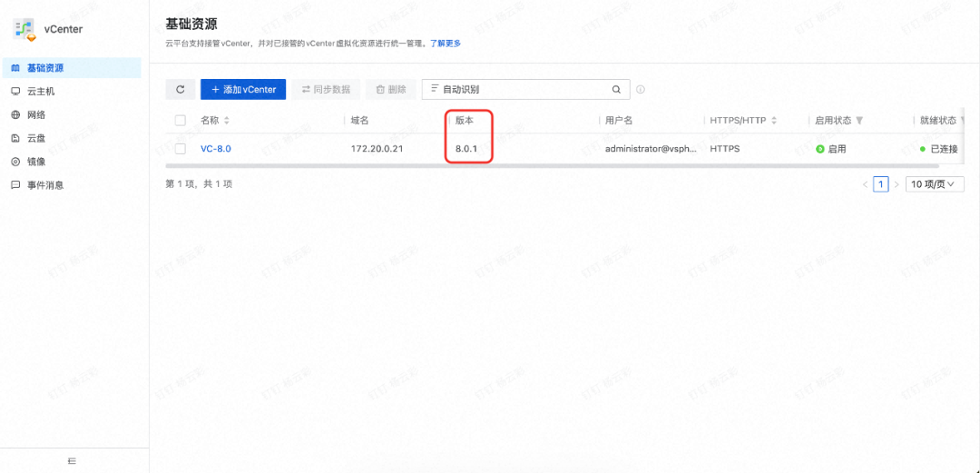The width and height of the screenshot is (980, 473).
Task: Click the search magnifier icon
Action: [x=616, y=90]
